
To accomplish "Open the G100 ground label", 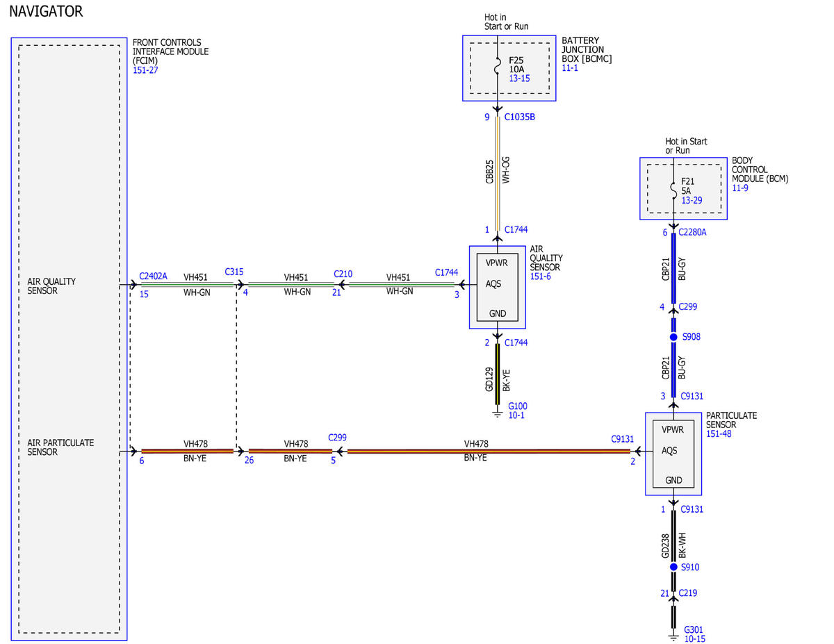I will pyautogui.click(x=518, y=406).
